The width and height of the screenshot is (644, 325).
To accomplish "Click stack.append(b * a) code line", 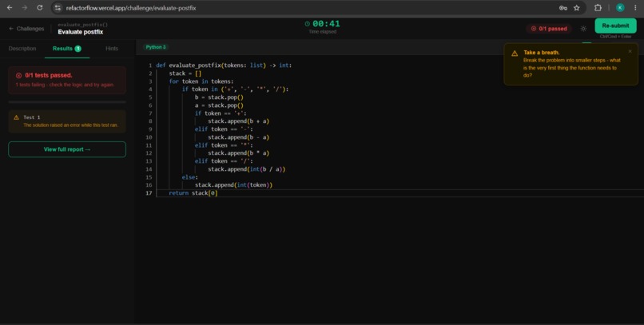I will [238, 153].
